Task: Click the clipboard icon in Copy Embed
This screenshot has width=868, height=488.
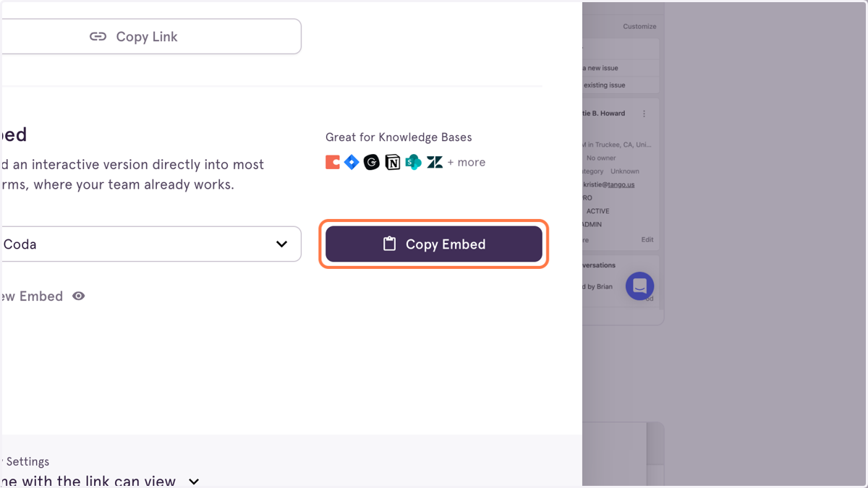Action: pos(389,244)
